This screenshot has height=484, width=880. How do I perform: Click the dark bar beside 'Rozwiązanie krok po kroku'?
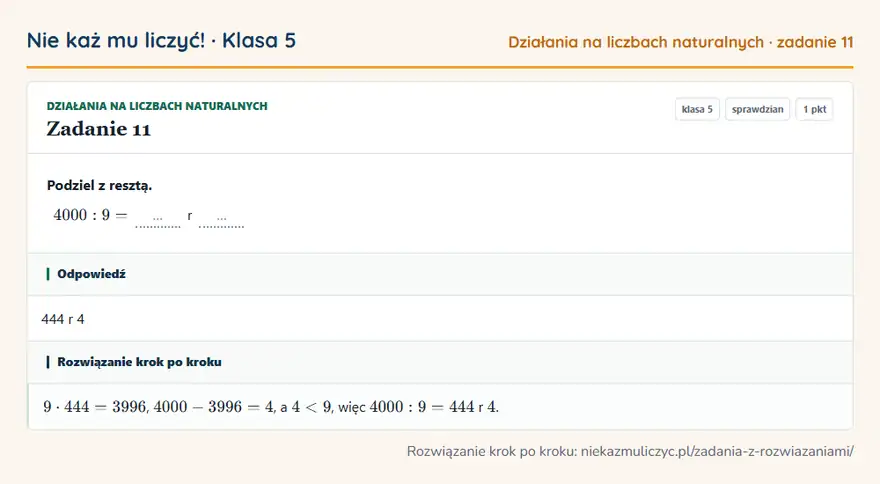48,362
